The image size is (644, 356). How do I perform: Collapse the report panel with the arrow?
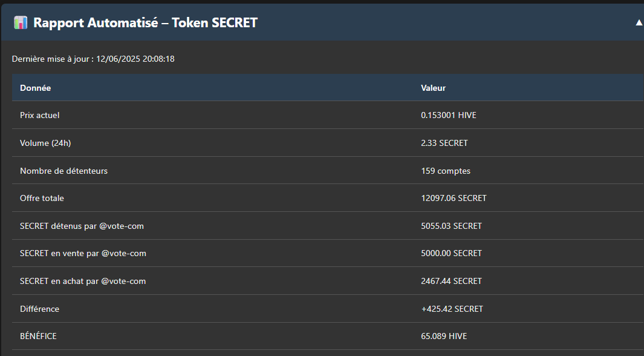coord(639,22)
